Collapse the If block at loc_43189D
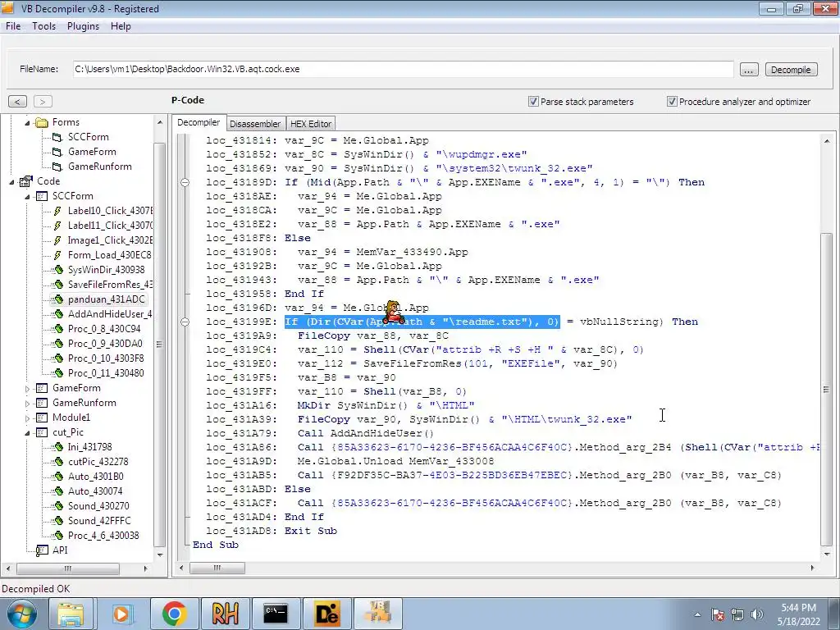The width and height of the screenshot is (840, 630). click(x=185, y=183)
